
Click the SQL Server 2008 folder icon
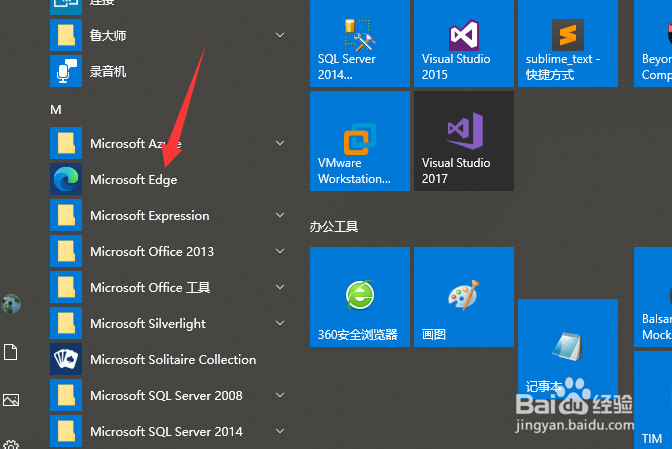point(66,395)
